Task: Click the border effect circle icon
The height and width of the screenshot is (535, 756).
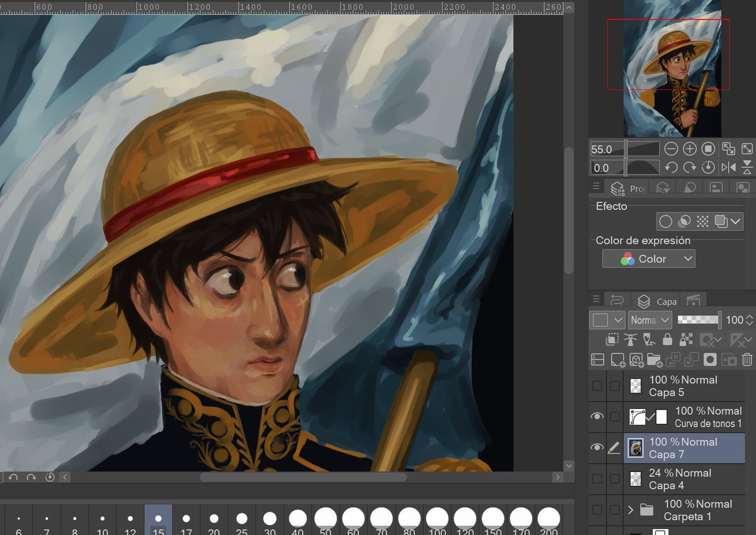Action: click(665, 221)
